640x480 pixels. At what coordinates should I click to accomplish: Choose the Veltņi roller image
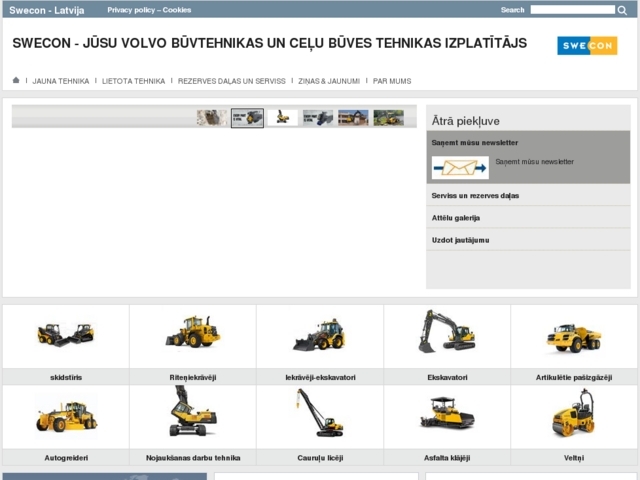573,414
